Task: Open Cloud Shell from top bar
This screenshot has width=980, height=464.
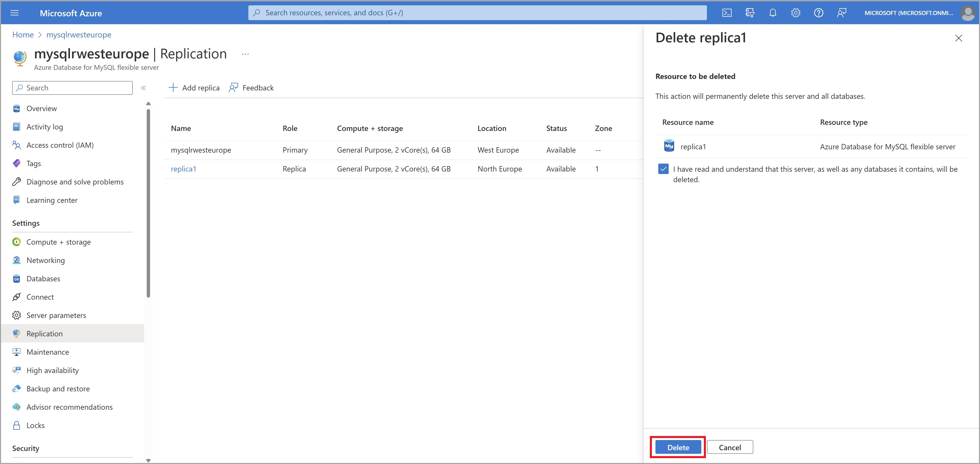Action: tap(727, 13)
